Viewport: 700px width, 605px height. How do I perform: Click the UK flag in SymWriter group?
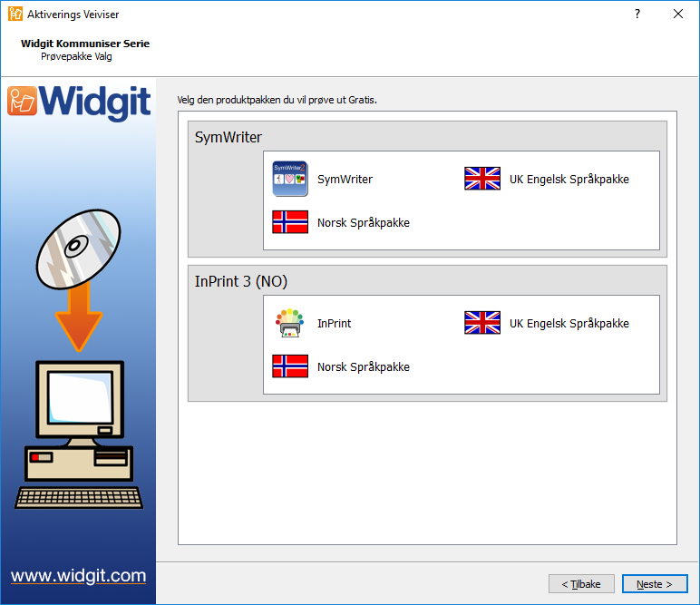click(x=482, y=179)
